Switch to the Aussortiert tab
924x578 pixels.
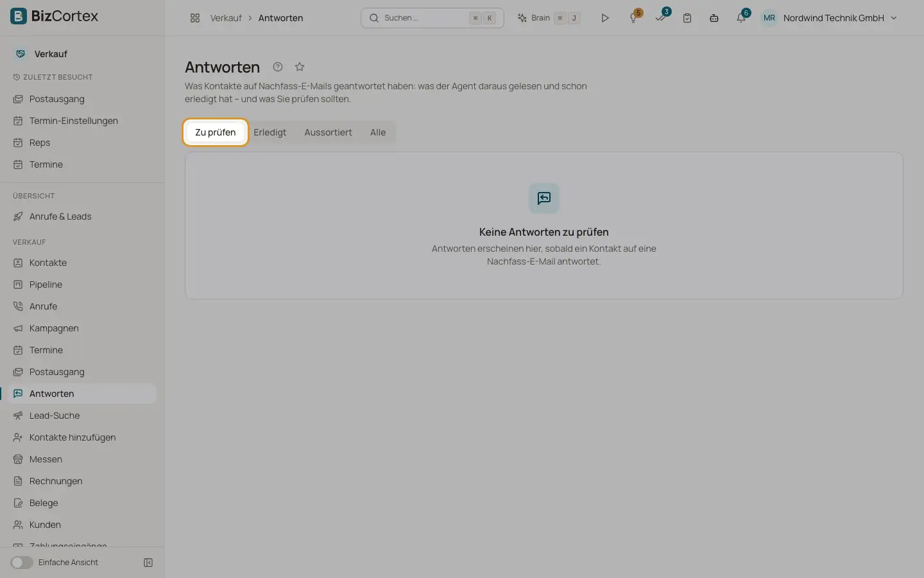329,132
